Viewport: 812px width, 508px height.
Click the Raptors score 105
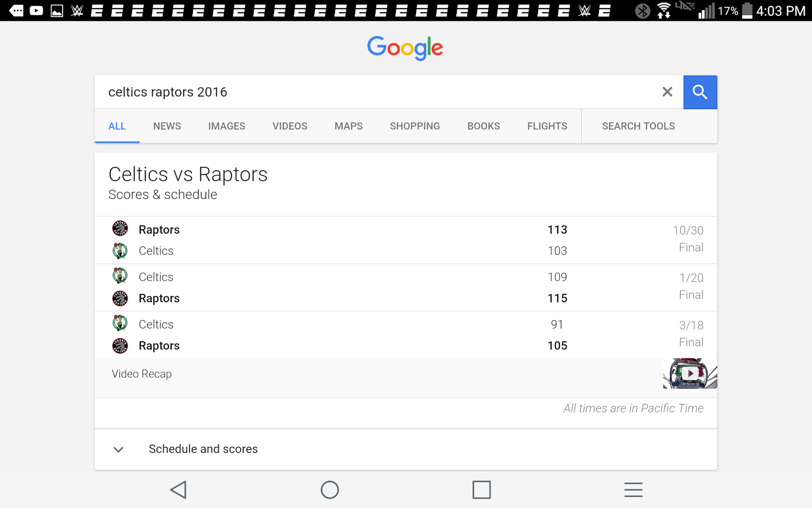pos(557,345)
